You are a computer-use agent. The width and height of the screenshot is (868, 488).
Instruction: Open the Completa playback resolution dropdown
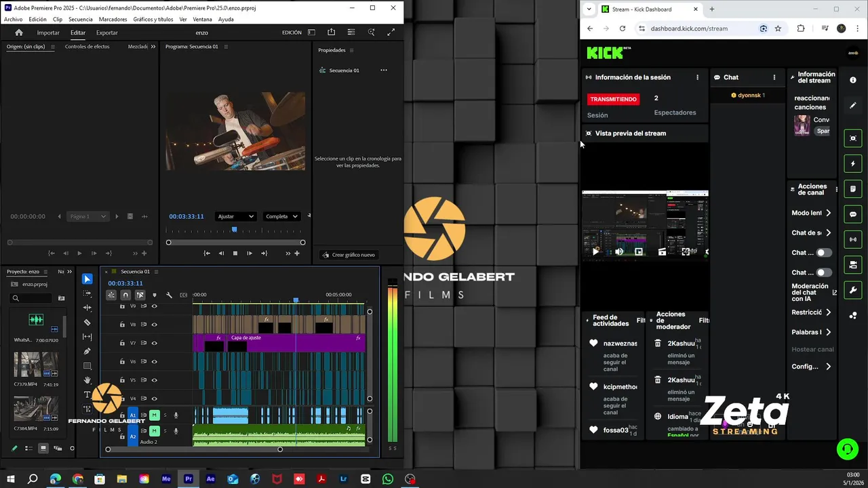pos(281,216)
